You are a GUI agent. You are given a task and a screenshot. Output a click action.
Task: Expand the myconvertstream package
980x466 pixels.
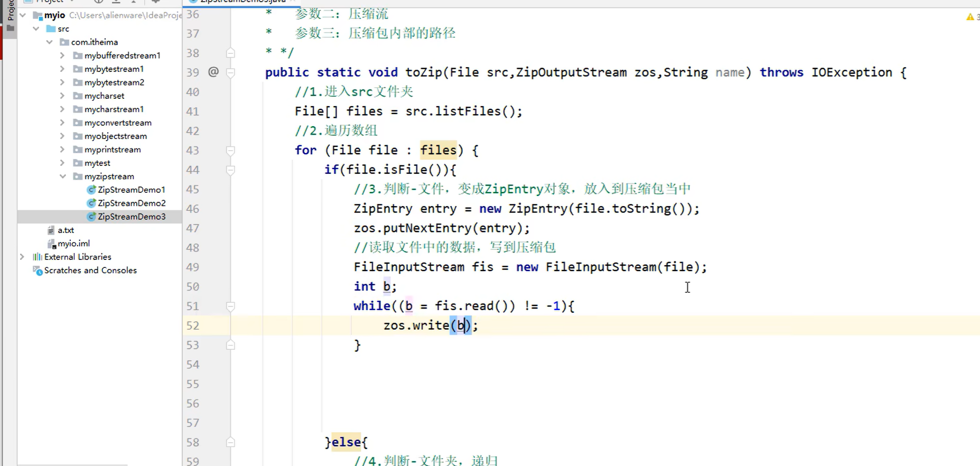[62, 123]
